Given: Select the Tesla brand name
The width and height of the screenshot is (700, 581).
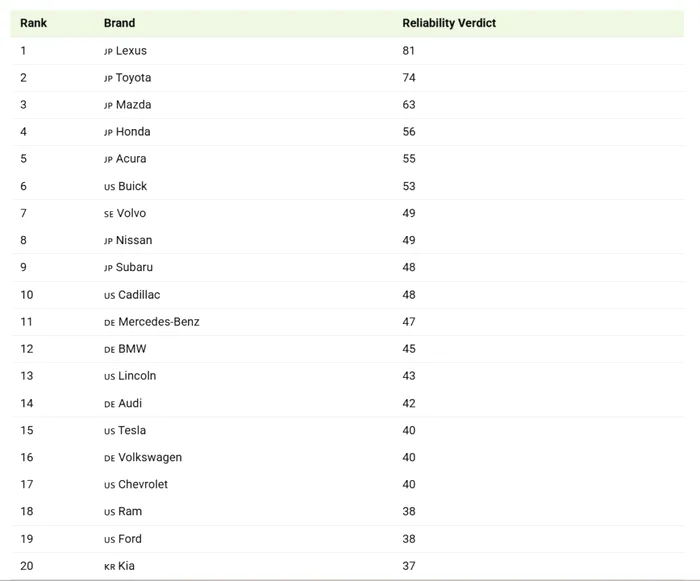Looking at the screenshot, I should tap(132, 430).
